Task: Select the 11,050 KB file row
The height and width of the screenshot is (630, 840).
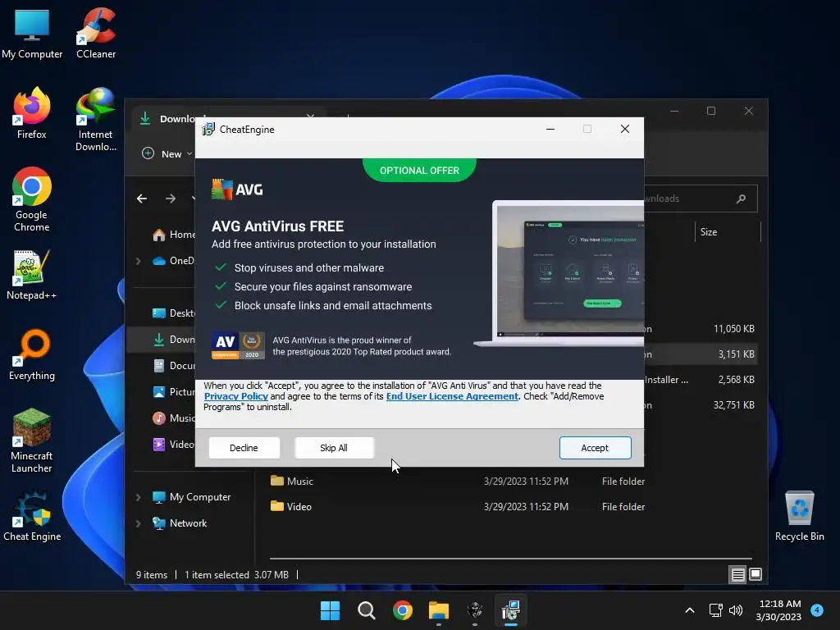Action: (x=701, y=329)
